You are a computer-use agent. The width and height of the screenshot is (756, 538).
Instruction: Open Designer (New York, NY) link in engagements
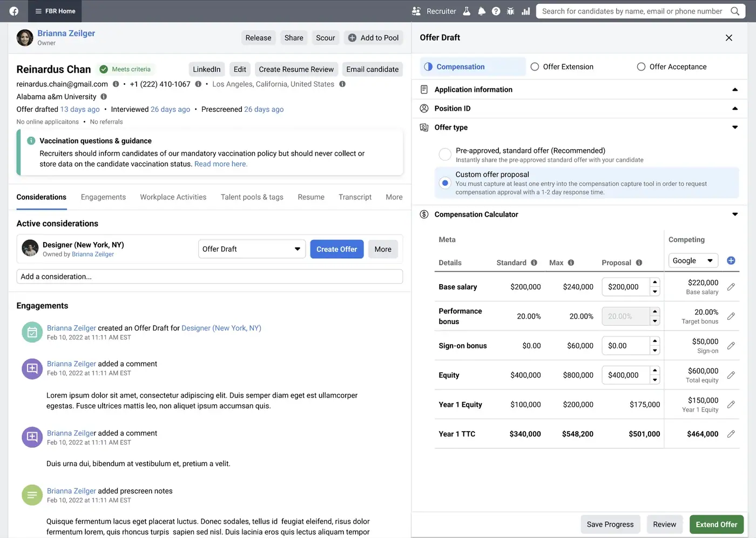221,328
